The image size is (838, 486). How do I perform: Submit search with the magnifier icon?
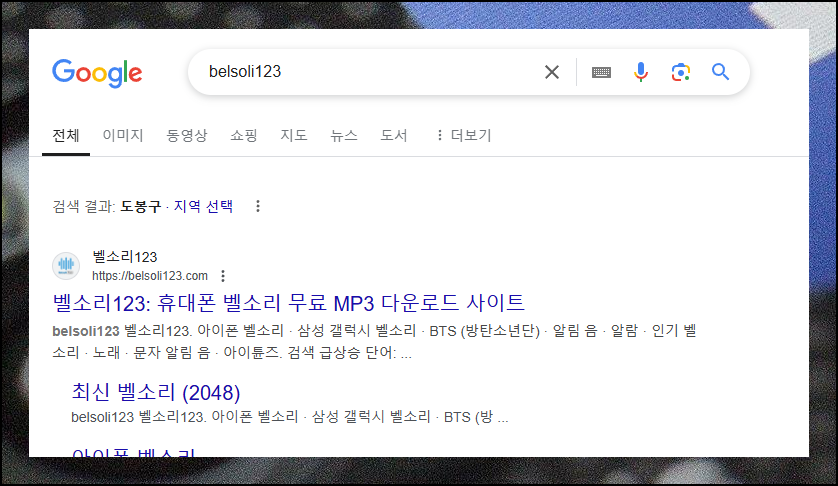click(x=720, y=72)
